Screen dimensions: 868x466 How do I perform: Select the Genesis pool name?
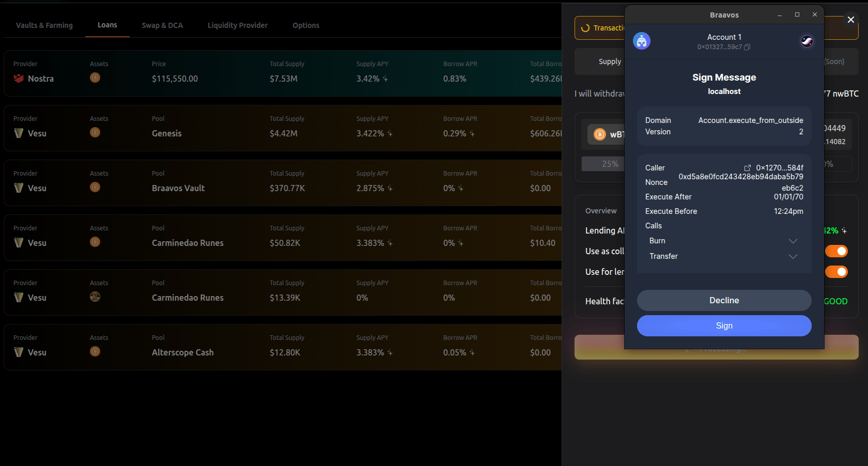click(x=167, y=133)
